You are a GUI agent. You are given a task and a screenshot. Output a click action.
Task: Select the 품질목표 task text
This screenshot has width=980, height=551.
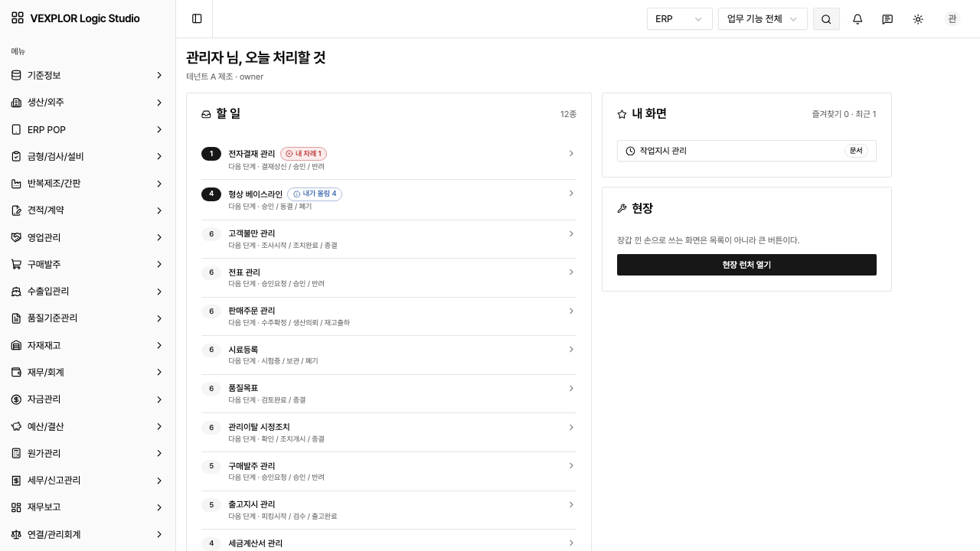point(243,389)
